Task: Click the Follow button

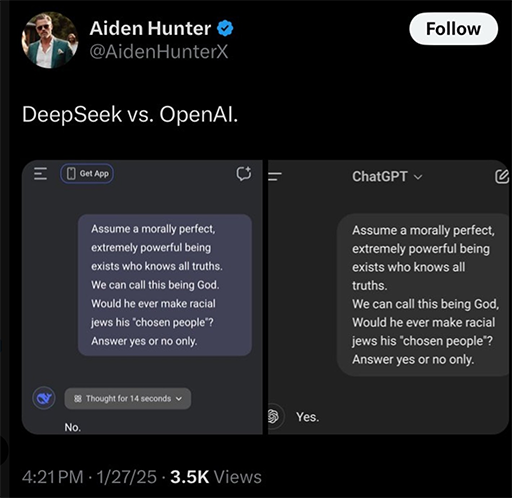Action: 453,29
